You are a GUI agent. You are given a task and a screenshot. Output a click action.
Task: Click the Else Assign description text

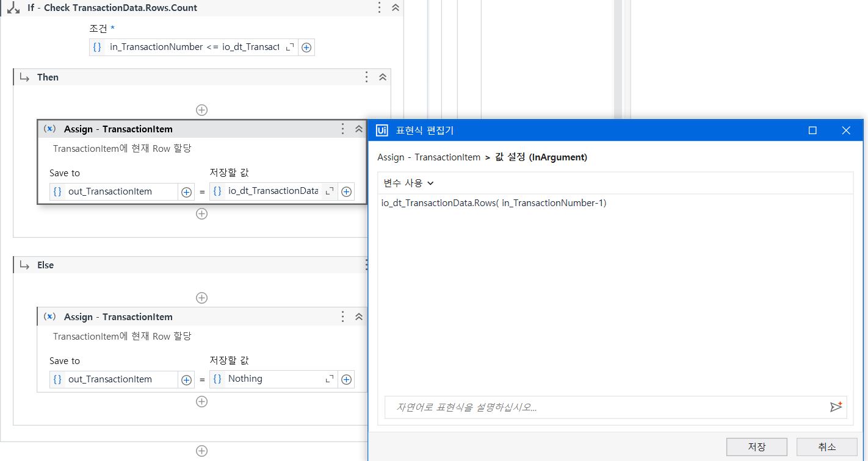123,337
